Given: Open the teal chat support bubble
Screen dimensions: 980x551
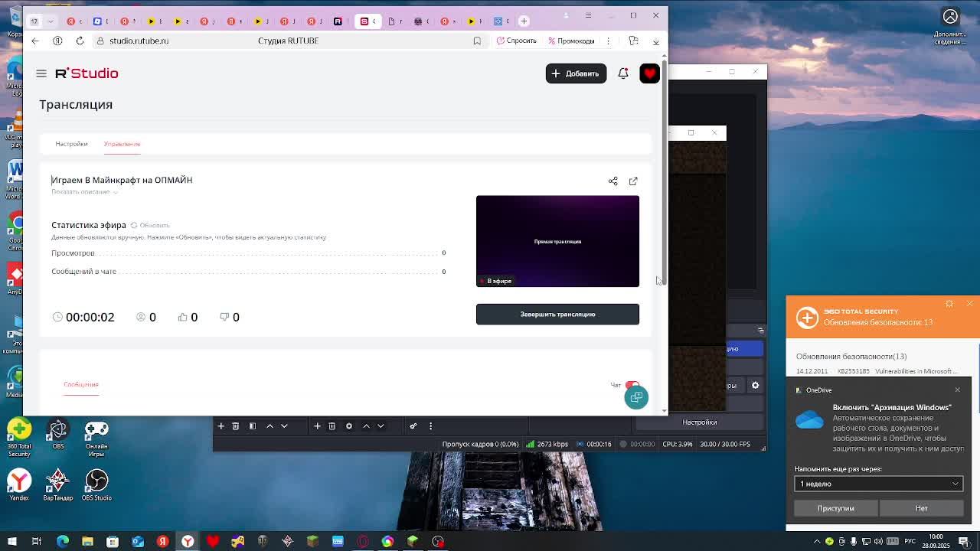Looking at the screenshot, I should click(x=635, y=397).
